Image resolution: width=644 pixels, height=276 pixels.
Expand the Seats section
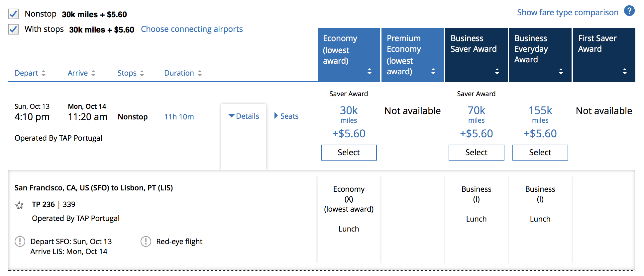point(286,116)
